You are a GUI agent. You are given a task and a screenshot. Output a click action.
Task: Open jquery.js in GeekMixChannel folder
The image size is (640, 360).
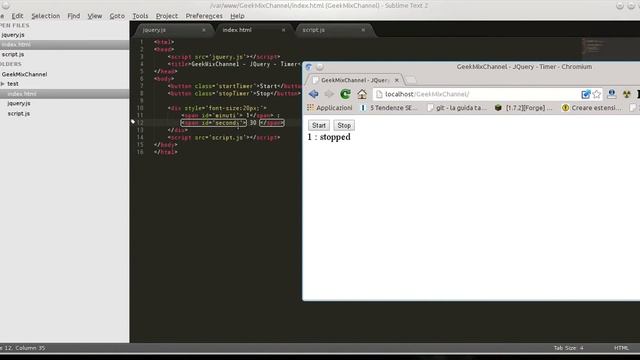19,104
